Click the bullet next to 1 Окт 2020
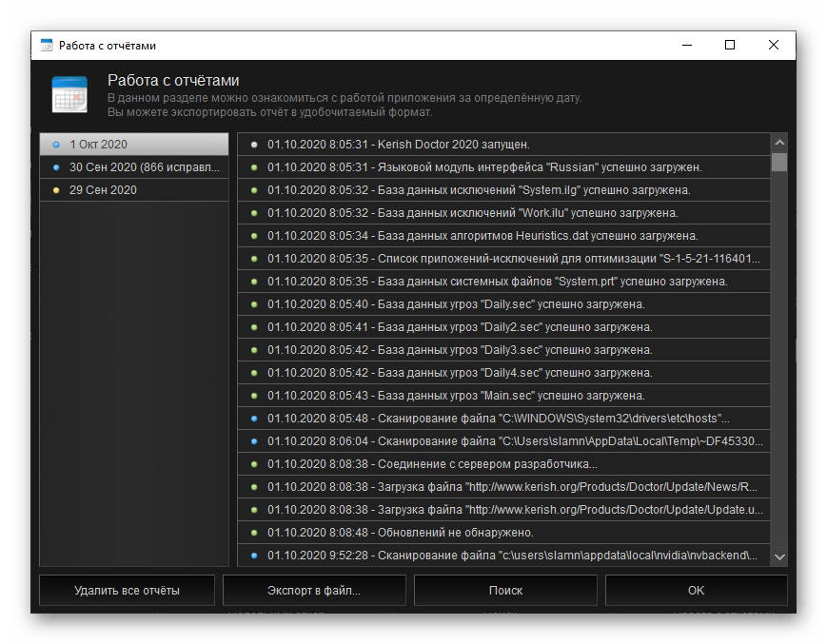 point(56,145)
